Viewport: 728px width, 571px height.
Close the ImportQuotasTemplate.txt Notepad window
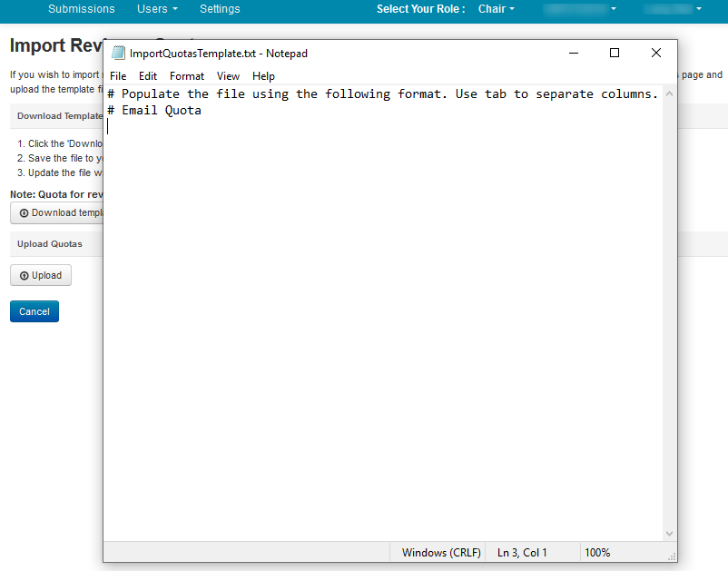click(x=656, y=54)
